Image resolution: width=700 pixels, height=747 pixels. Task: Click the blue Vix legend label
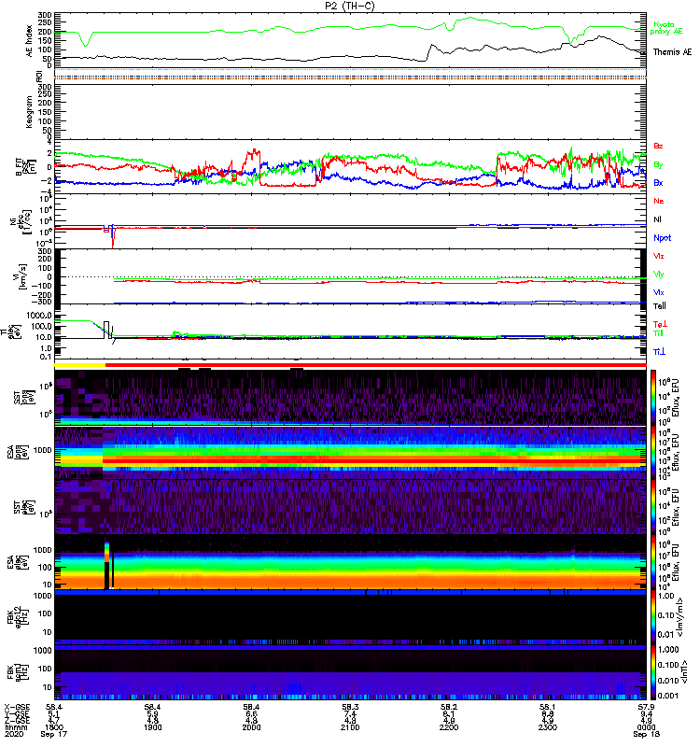click(x=659, y=292)
